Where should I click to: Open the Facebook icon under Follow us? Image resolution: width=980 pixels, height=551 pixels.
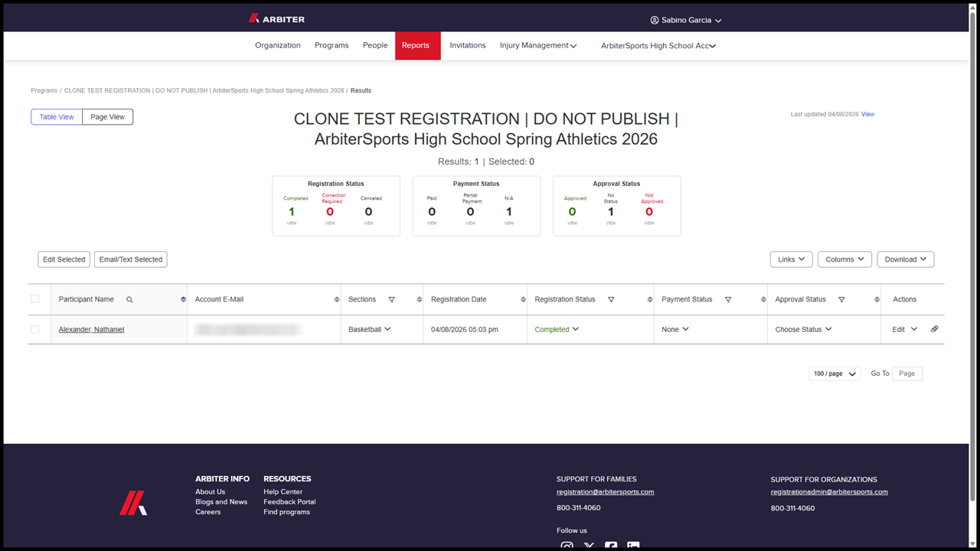[611, 546]
